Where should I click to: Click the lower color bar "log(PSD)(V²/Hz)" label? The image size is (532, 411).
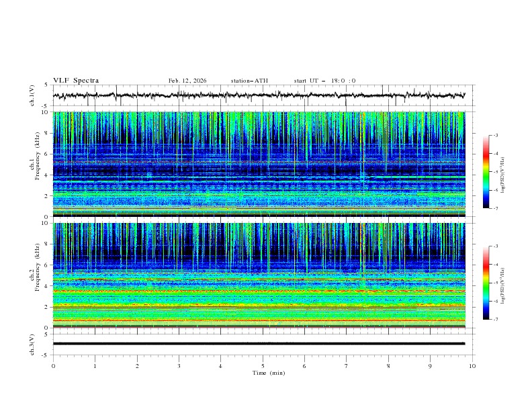coord(503,286)
